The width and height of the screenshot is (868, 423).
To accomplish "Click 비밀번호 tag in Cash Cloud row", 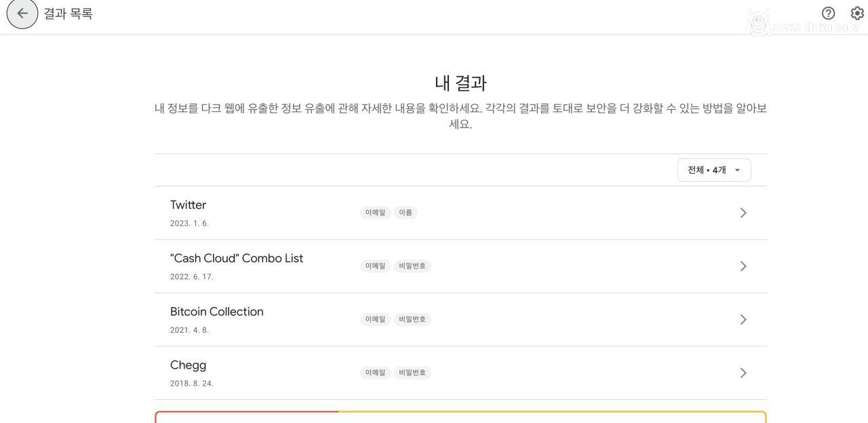I will (412, 266).
